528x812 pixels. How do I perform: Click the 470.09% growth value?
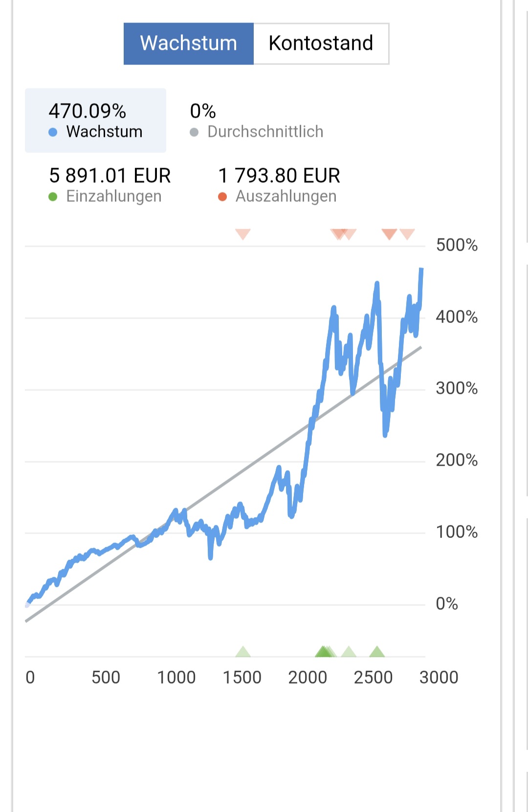click(87, 111)
